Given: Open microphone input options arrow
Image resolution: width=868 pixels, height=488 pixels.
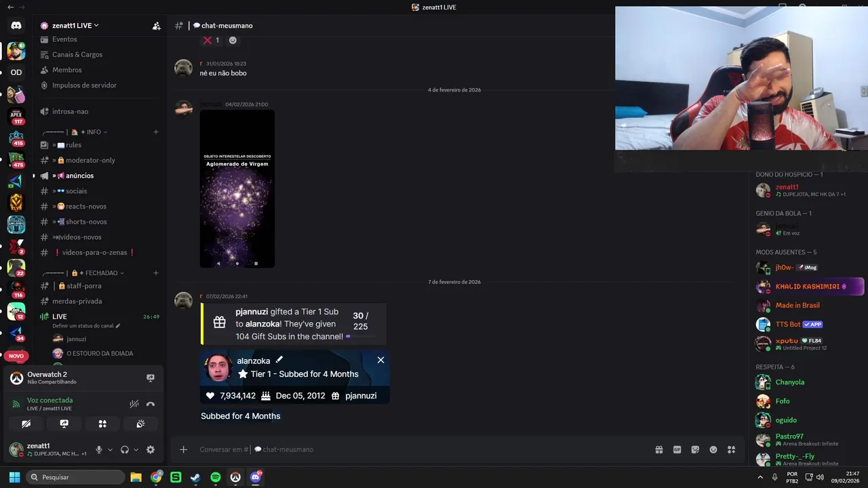Looking at the screenshot, I should [x=110, y=449].
